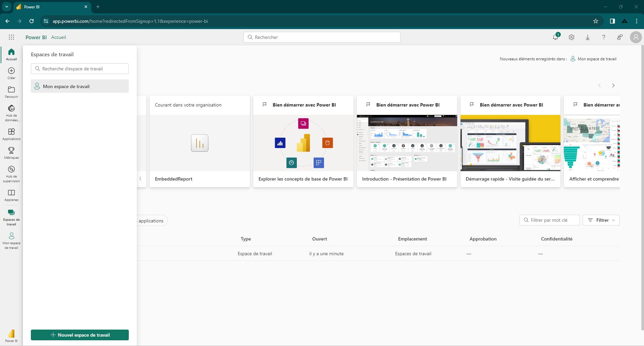644x346 pixels.
Task: Open browser side panel icon
Action: pyautogui.click(x=612, y=21)
